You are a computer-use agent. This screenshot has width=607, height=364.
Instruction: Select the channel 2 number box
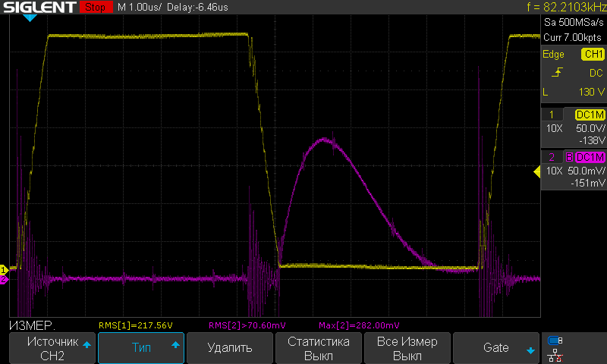click(552, 157)
